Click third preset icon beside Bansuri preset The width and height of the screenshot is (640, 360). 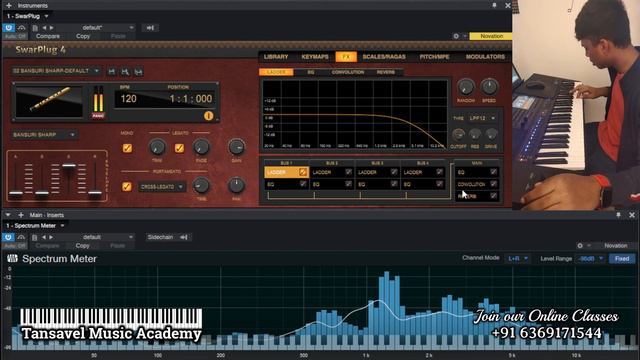(138, 71)
